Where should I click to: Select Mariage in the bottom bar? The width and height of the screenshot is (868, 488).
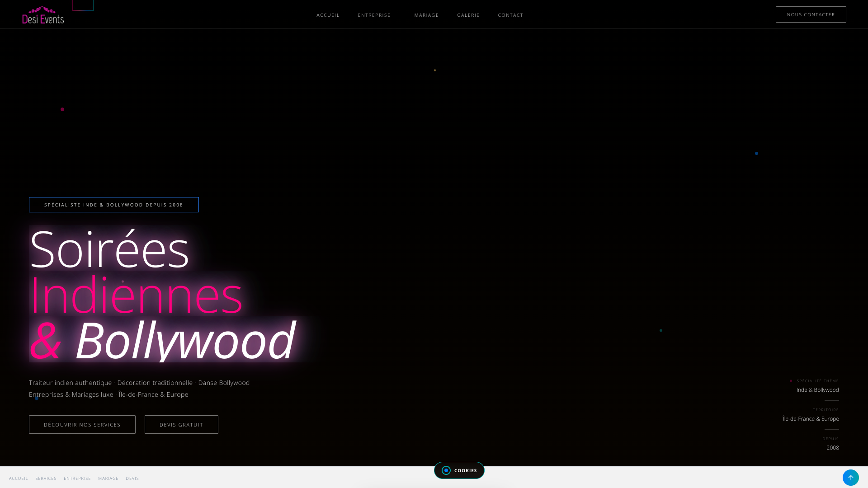click(x=108, y=478)
